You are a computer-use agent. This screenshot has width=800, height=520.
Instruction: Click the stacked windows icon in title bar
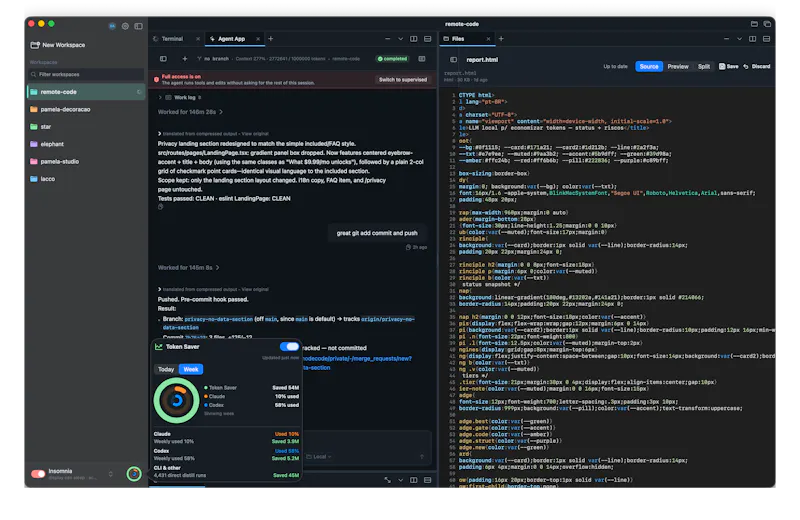click(x=767, y=24)
